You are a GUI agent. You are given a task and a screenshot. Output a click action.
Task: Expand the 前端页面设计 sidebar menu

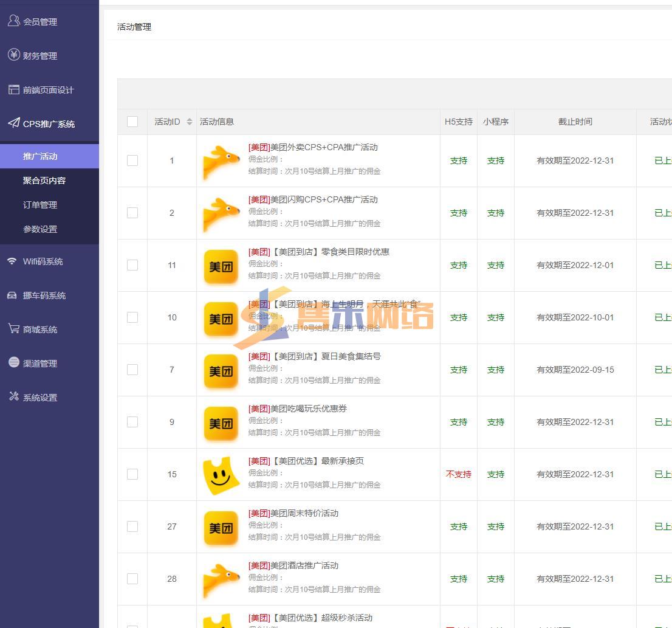click(49, 90)
